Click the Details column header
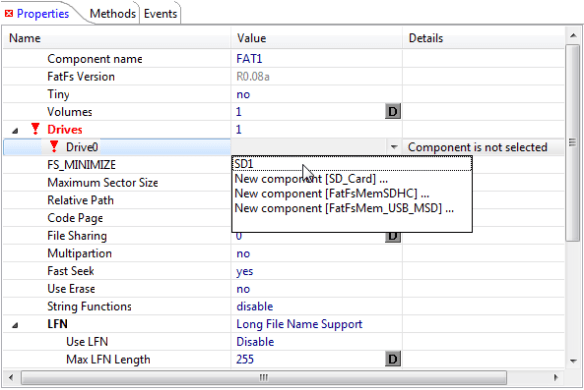584x390 pixels. [426, 38]
